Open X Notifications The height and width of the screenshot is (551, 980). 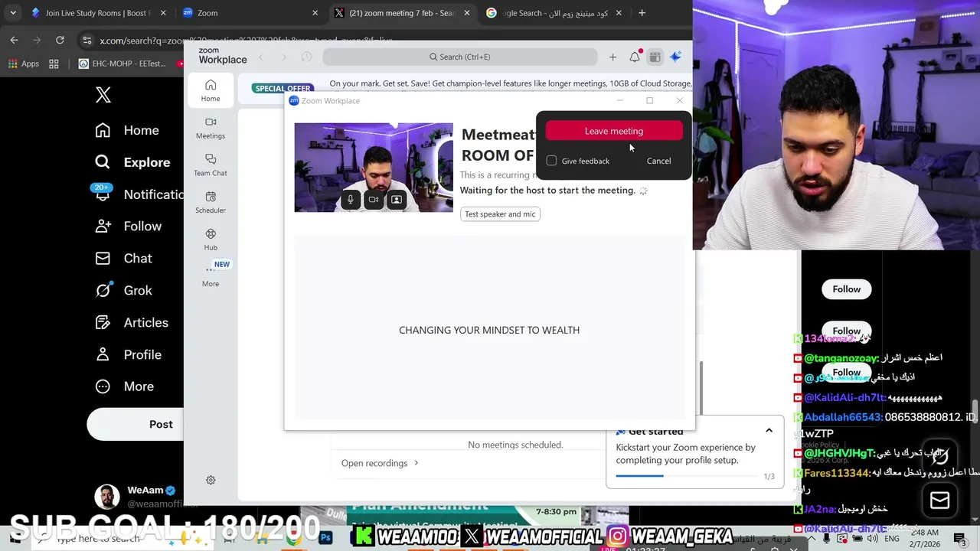(x=138, y=194)
